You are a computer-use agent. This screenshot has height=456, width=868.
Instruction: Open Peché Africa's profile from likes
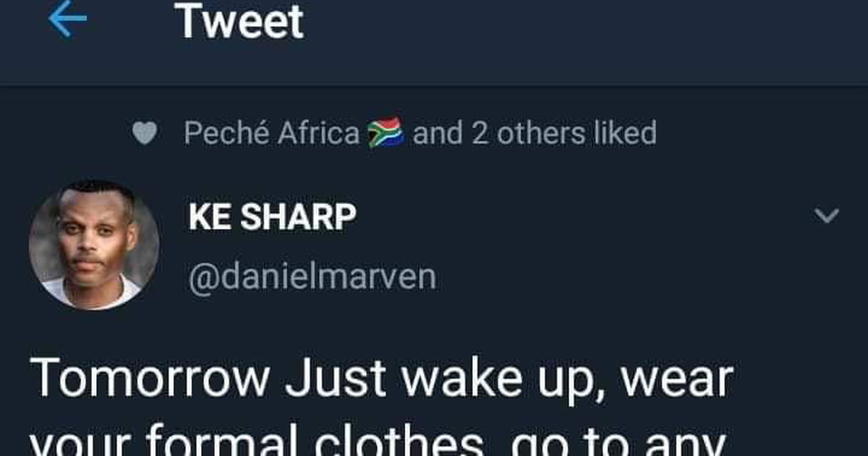tap(272, 134)
